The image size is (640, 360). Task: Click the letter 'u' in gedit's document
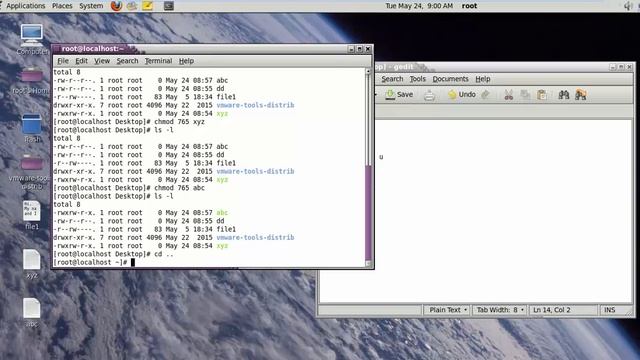tap(381, 157)
